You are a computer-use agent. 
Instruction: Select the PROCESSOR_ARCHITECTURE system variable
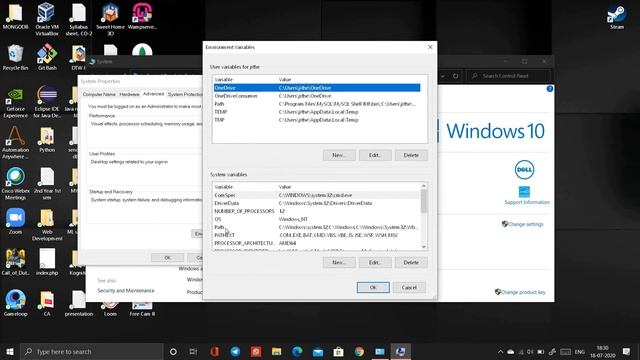coord(317,243)
